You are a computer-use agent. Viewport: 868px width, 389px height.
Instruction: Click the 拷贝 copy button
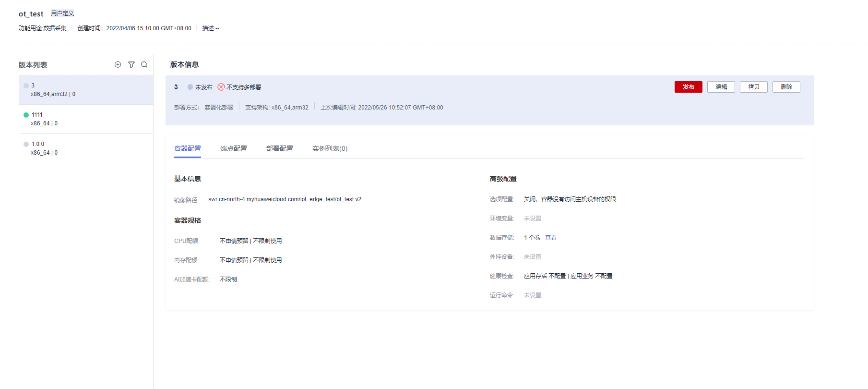click(x=754, y=87)
